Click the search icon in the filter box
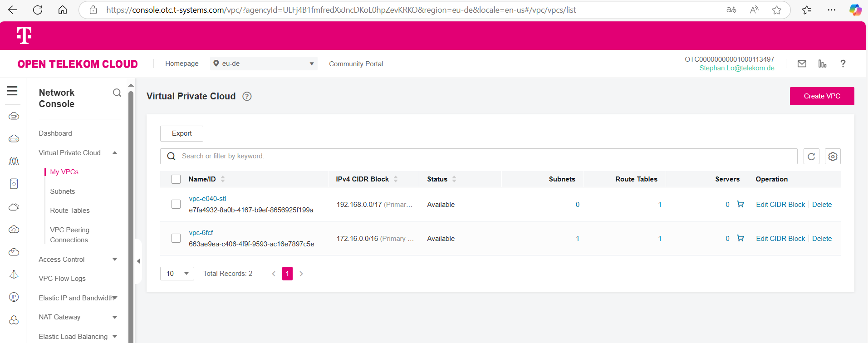Screen dimensions: 868x343 (171, 156)
